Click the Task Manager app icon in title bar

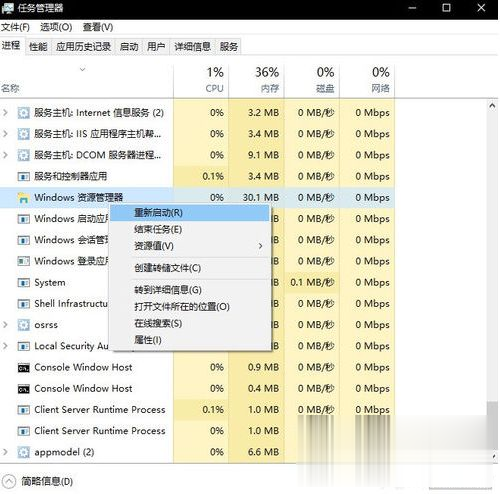7,8
